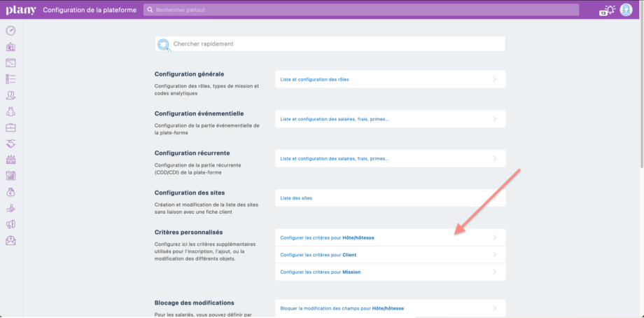The width and height of the screenshot is (644, 318).
Task: Open the checklist icon in the sidebar
Action: pos(10,78)
